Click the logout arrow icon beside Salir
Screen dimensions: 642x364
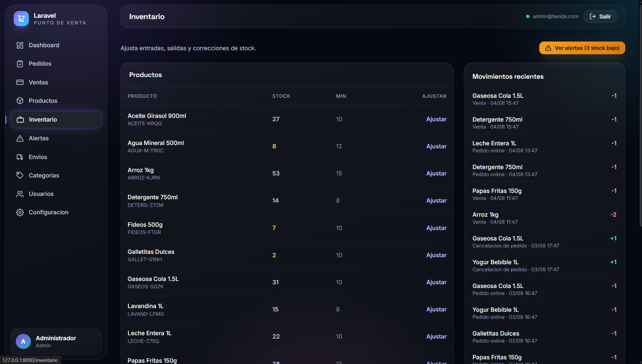(x=593, y=16)
